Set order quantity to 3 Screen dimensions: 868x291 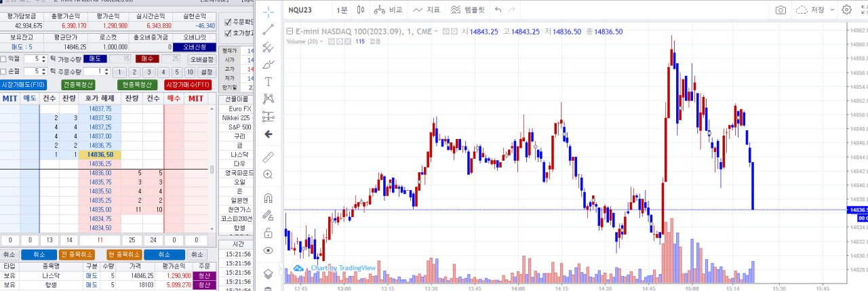click(x=149, y=71)
